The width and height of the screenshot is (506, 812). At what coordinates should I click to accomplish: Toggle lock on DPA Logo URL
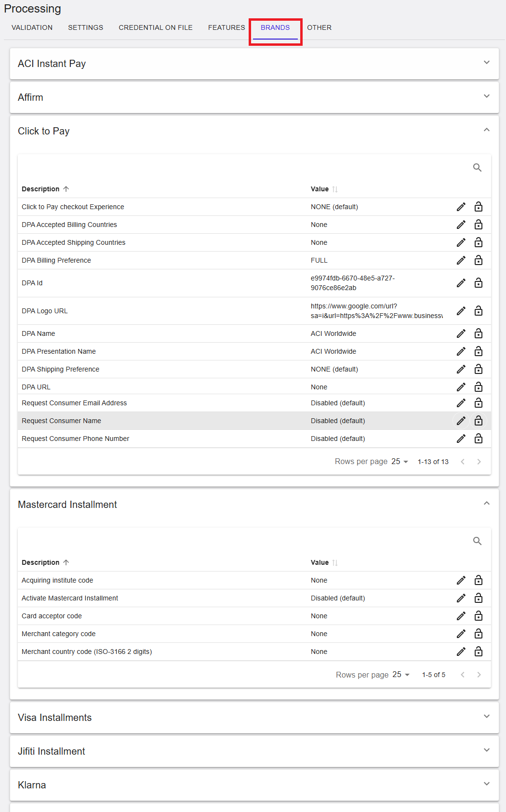[x=479, y=311]
